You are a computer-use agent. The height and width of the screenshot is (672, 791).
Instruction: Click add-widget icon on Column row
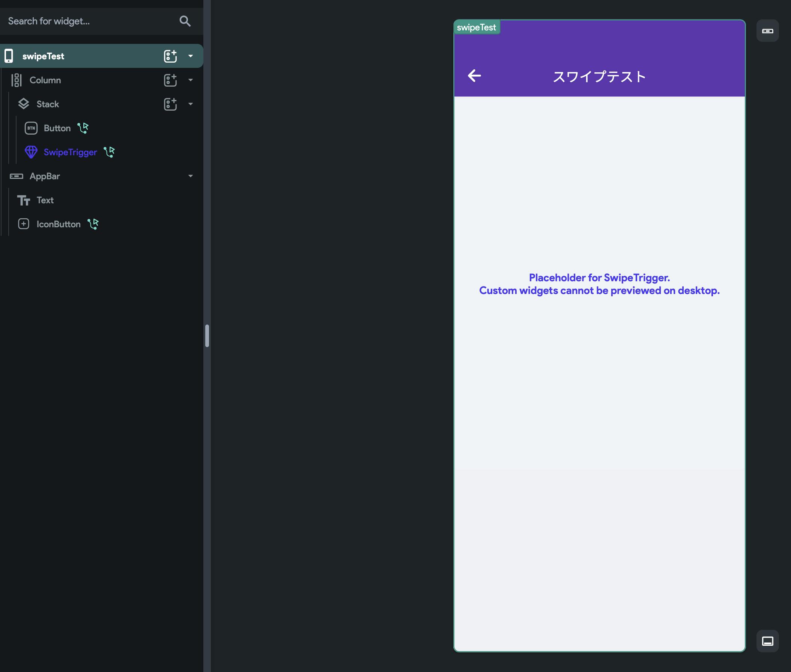click(170, 80)
